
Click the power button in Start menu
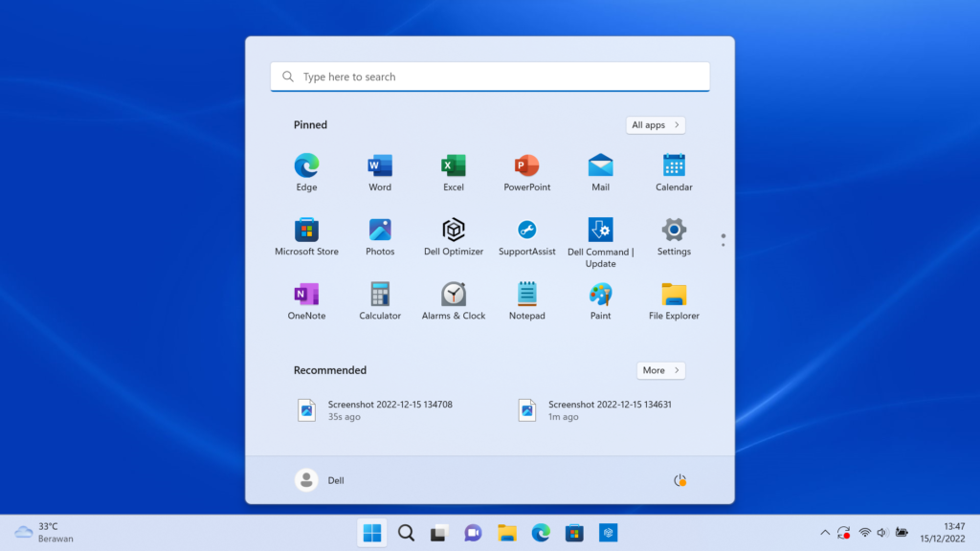[x=680, y=480]
